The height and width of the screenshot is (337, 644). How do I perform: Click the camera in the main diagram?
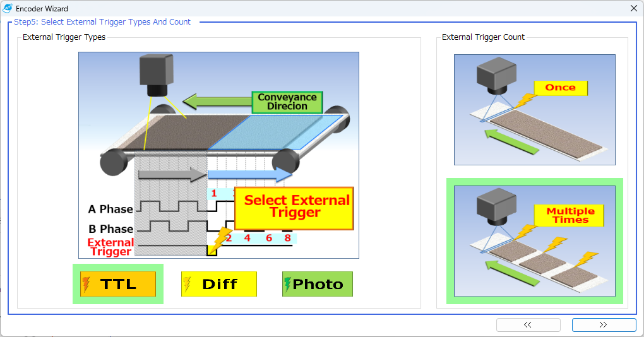[x=156, y=74]
